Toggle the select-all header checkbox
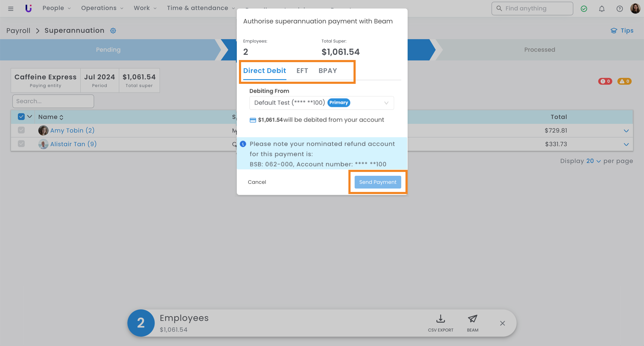The image size is (644, 346). (x=21, y=117)
